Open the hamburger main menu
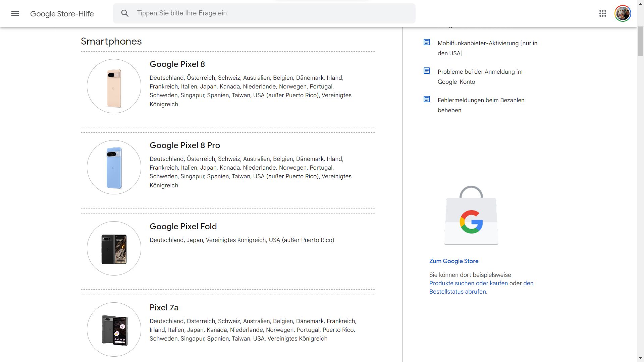Viewport: 644px width, 362px height. click(15, 13)
